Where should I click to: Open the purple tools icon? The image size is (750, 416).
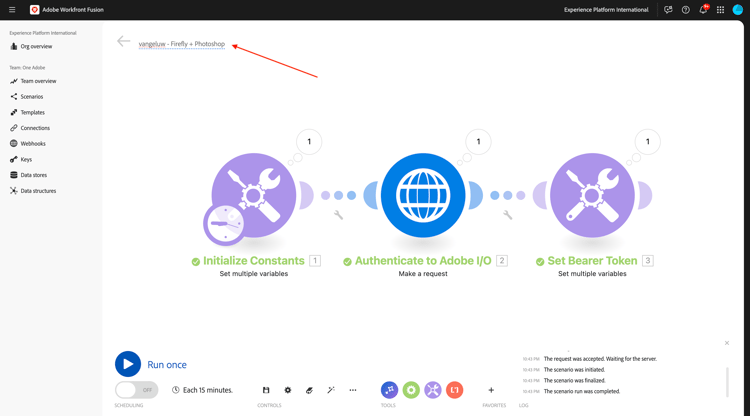click(433, 390)
